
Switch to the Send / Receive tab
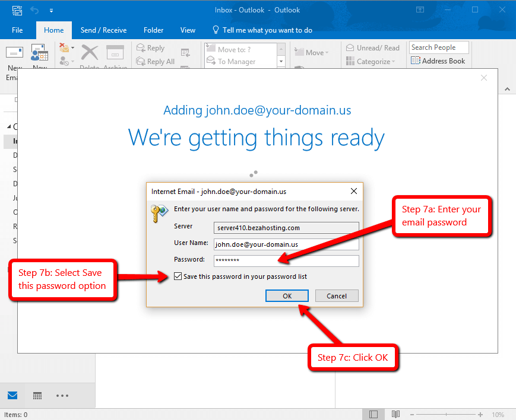104,30
